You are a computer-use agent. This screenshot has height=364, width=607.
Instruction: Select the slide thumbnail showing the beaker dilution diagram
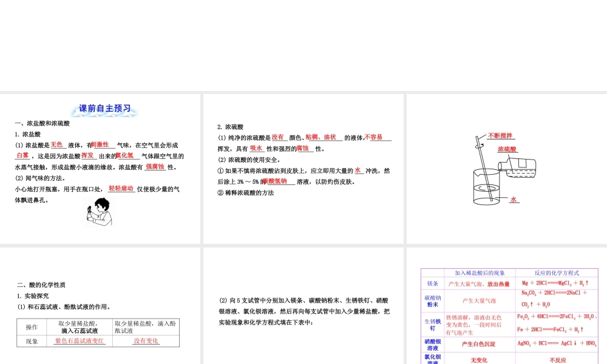(x=507, y=169)
